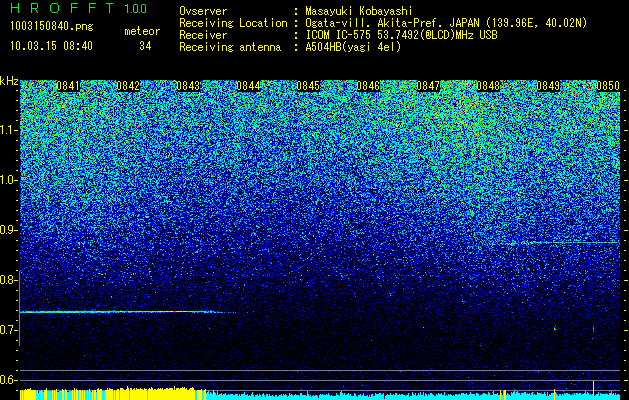
Task: Click the 0846 time marker
Action: tap(368, 86)
